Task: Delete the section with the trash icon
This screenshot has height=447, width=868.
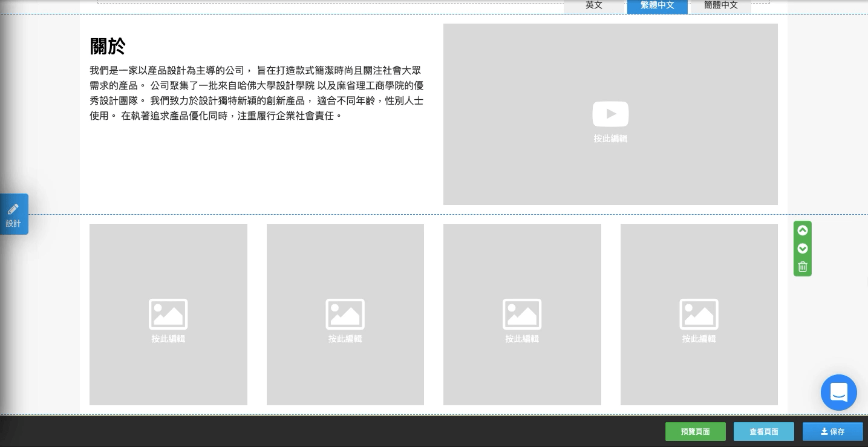Action: (803, 267)
